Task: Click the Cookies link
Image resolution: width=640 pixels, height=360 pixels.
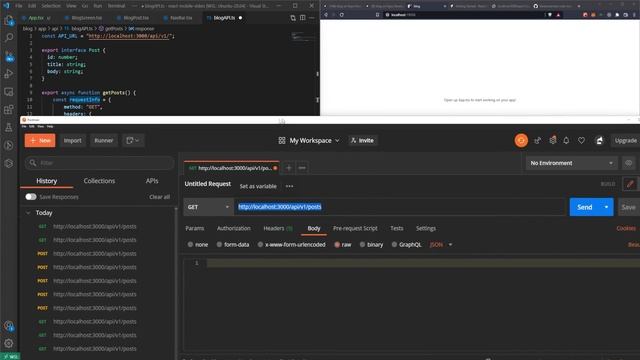Action: click(x=626, y=228)
